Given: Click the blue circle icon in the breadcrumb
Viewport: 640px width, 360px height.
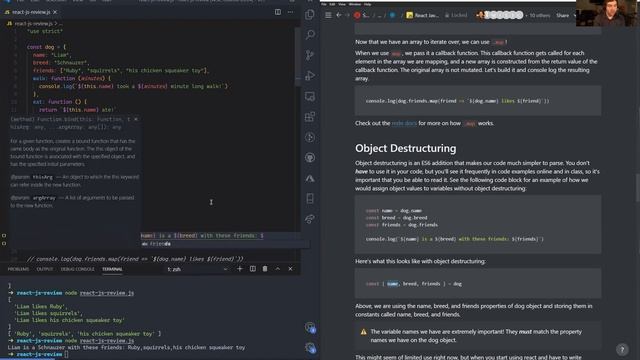Looking at the screenshot, I should click(392, 16).
